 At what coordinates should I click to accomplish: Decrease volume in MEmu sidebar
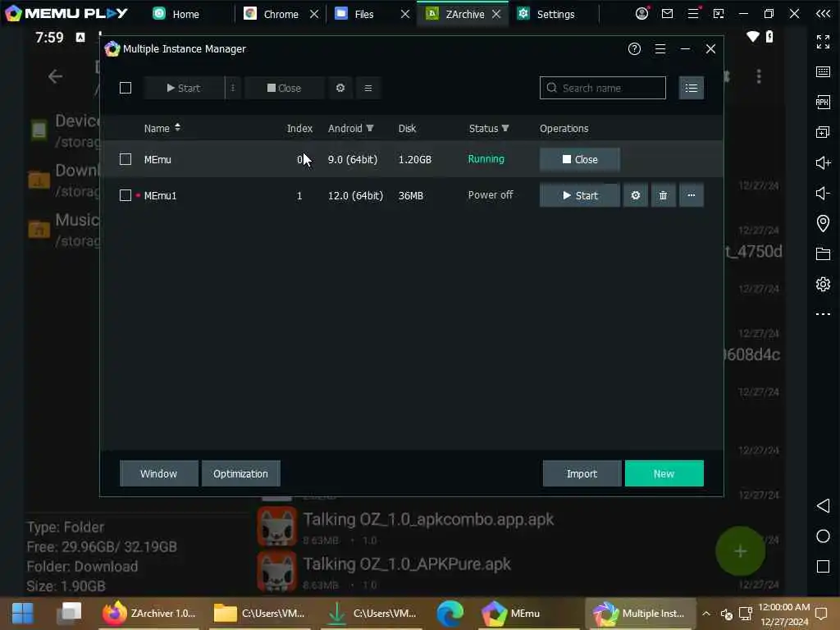pos(823,193)
